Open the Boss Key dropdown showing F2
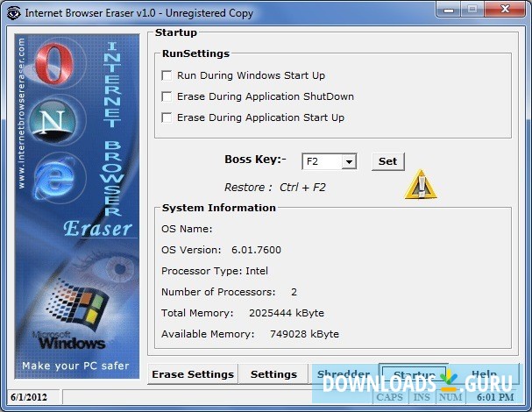Screen dimensions: 532x412 (349, 162)
